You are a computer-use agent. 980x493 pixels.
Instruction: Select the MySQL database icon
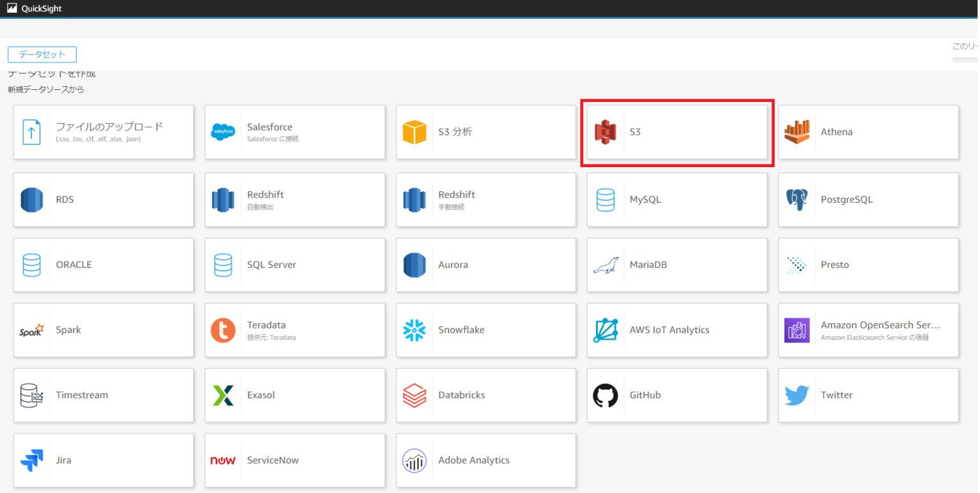(x=605, y=199)
